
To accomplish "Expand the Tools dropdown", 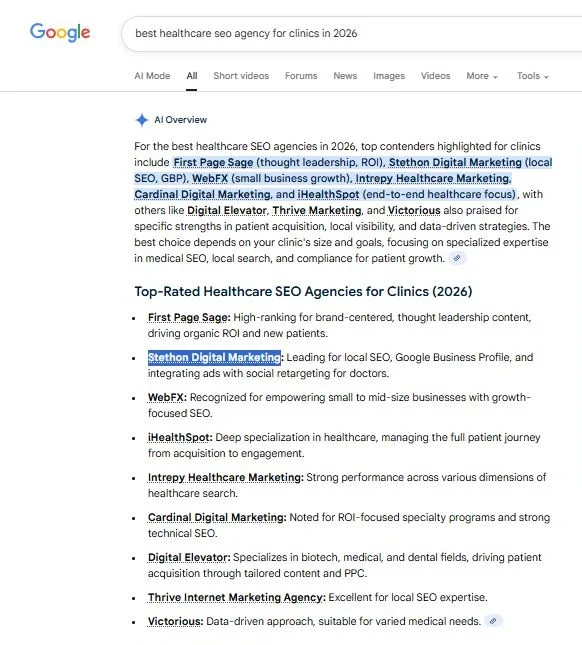I will pyautogui.click(x=533, y=76).
